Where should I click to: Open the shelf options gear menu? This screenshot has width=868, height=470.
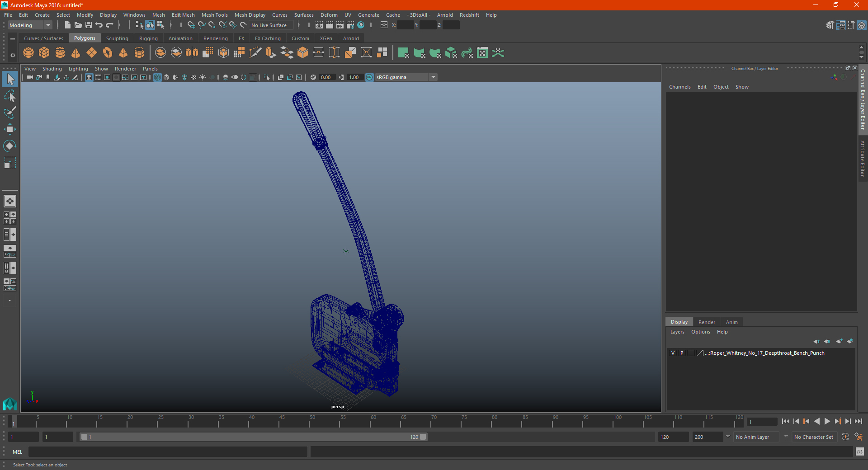click(13, 55)
